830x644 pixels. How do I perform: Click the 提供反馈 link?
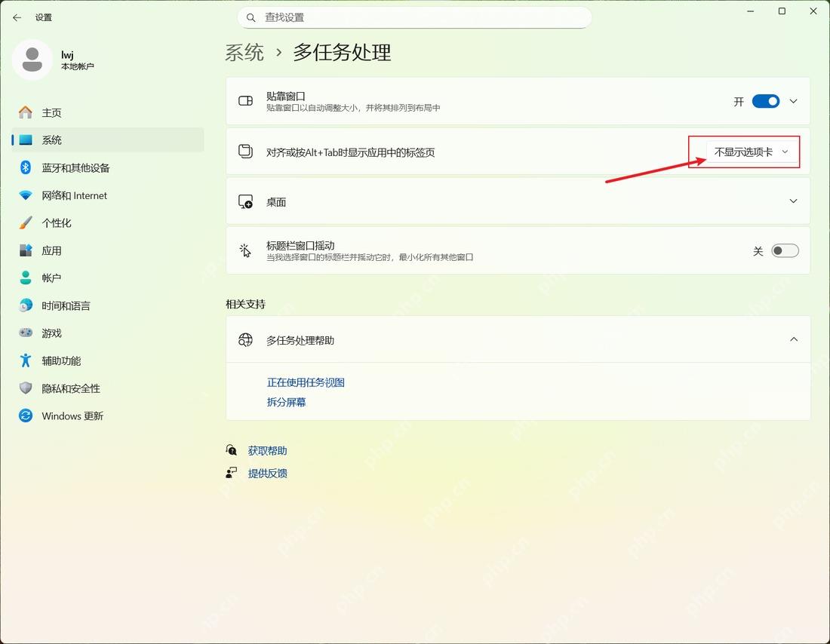coord(267,473)
